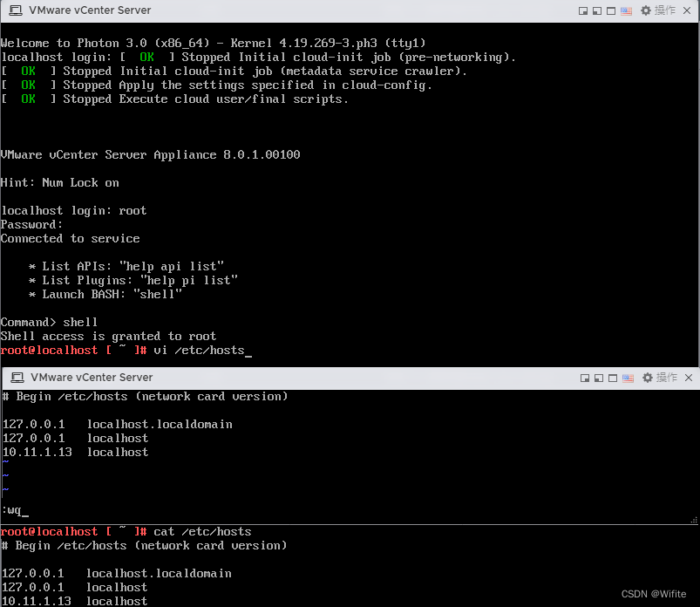
Task: Close the lower VMware vCenter Server console
Action: [x=689, y=378]
